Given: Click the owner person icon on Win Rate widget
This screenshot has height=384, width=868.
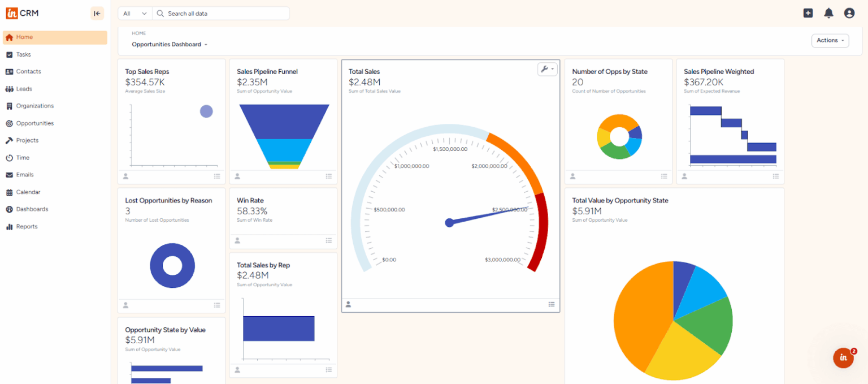Looking at the screenshot, I should point(237,240).
